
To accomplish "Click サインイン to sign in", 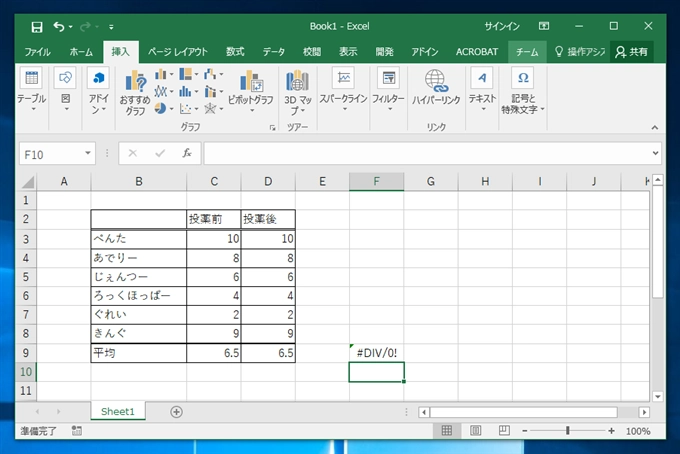I will point(502,26).
